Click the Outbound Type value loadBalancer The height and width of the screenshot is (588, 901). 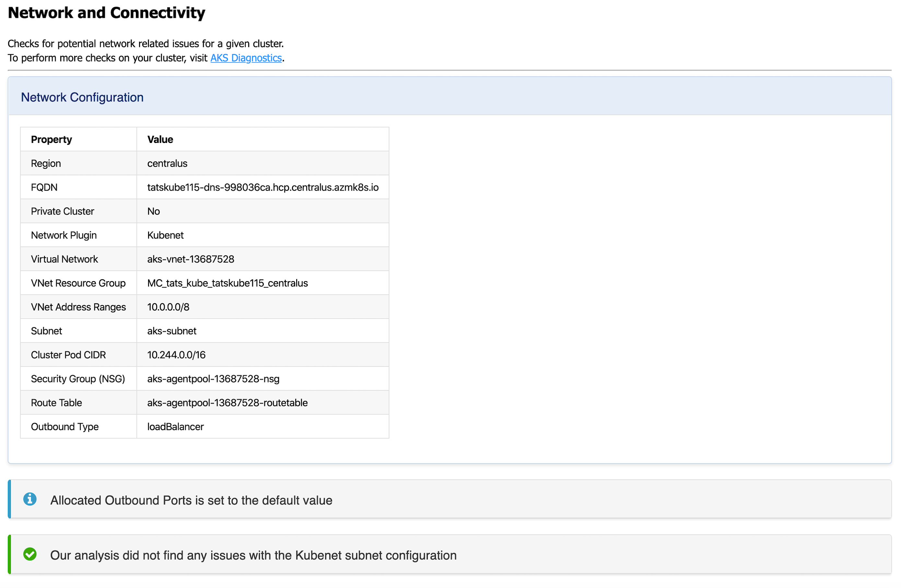pyautogui.click(x=175, y=426)
